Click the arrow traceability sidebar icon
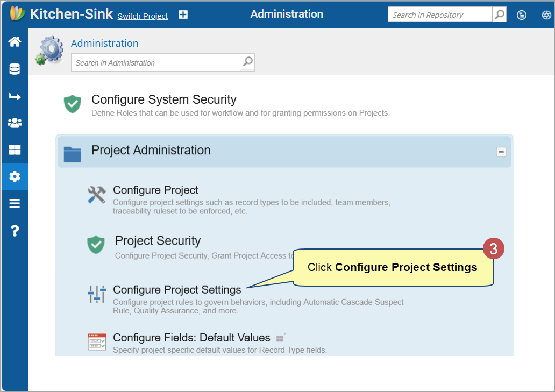 (15, 96)
